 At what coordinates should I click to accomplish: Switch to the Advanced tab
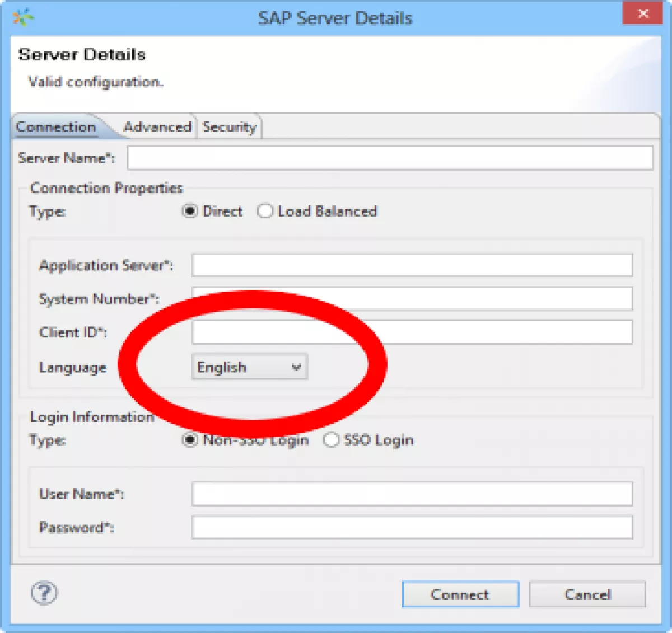pyautogui.click(x=157, y=127)
